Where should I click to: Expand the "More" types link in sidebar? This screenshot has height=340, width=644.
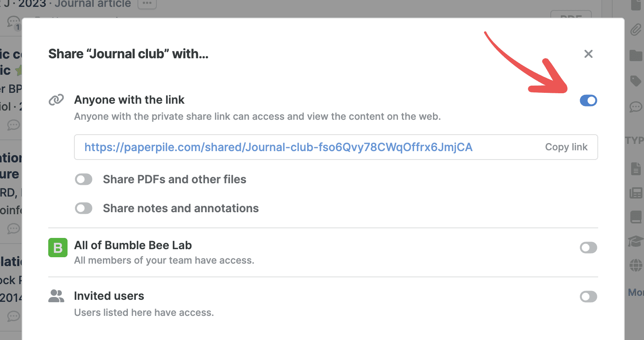pyautogui.click(x=636, y=292)
